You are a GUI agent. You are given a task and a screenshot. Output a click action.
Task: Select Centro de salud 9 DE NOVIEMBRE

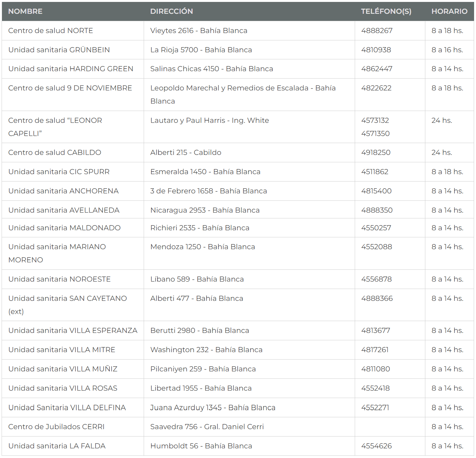70,88
